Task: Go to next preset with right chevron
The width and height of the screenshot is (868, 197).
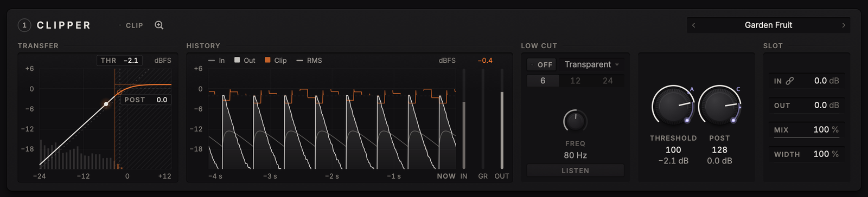Action: point(844,25)
